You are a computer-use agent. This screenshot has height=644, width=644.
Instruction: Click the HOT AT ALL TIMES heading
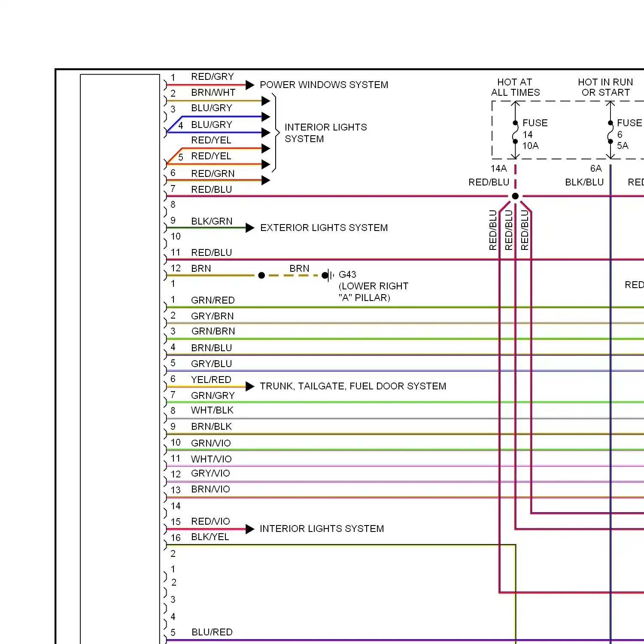pos(515,87)
